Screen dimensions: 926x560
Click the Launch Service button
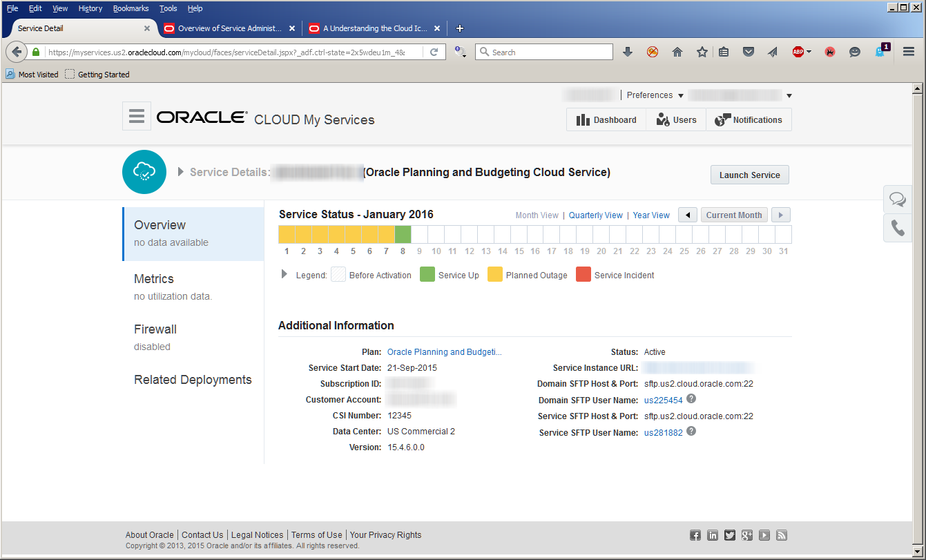point(749,175)
